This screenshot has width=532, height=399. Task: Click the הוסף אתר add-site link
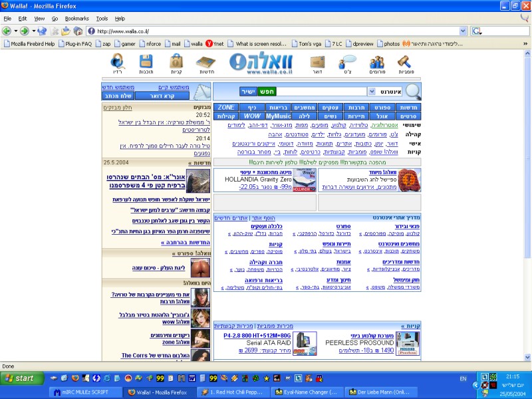click(x=263, y=218)
